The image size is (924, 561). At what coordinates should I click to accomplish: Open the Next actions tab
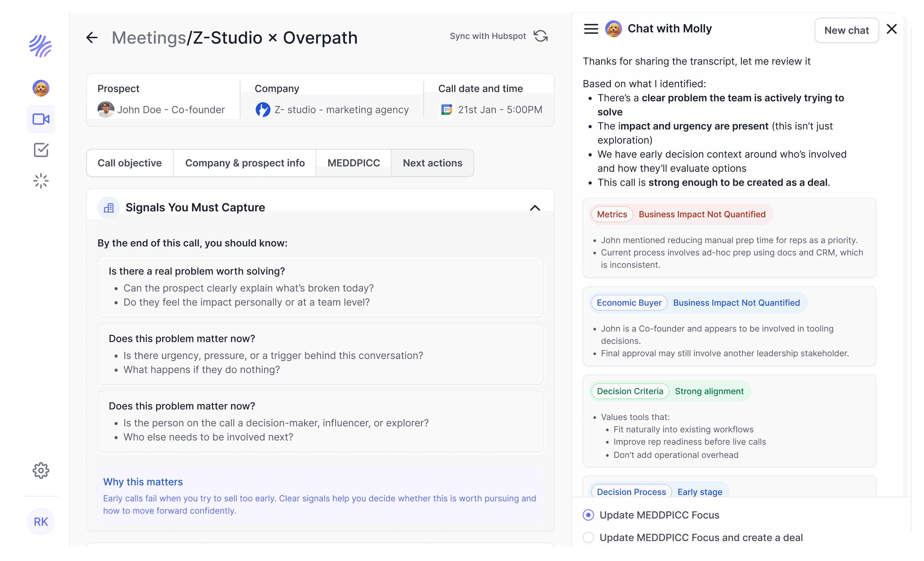[x=432, y=163]
